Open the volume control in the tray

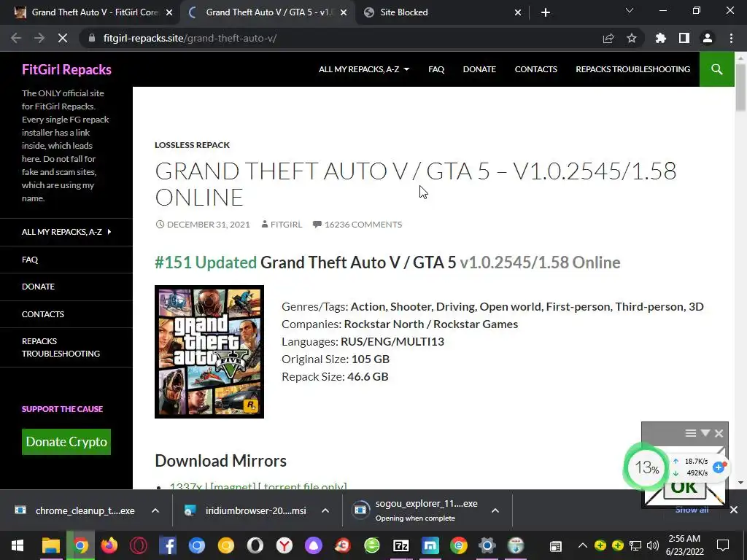point(653,545)
